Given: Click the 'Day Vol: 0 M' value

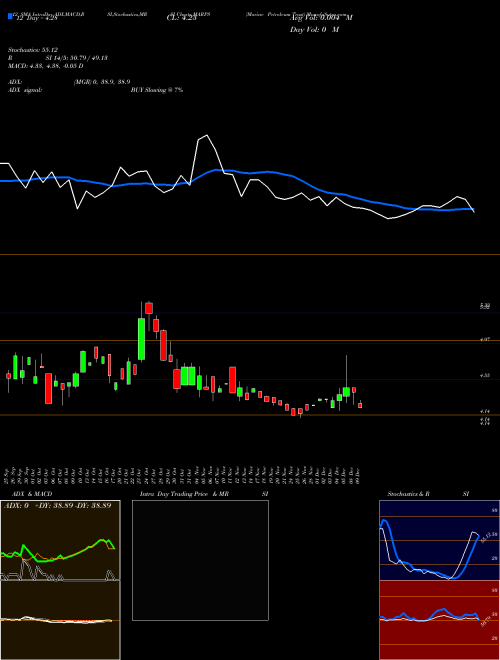Looking at the screenshot, I should coord(314,30).
